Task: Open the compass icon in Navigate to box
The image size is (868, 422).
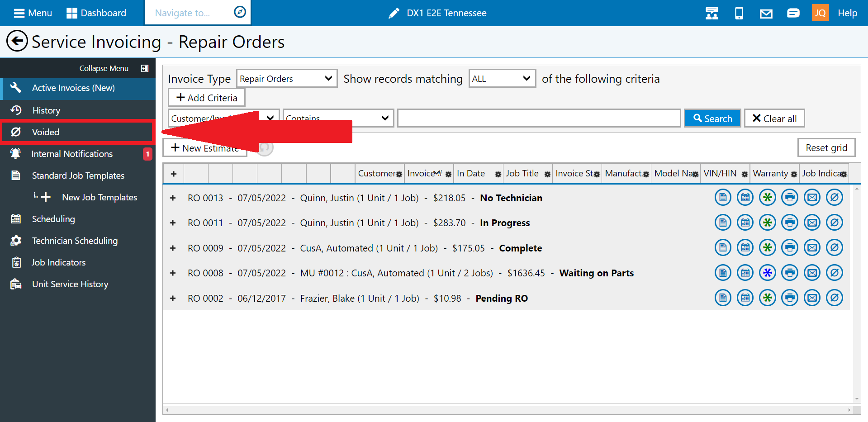Action: [x=240, y=12]
